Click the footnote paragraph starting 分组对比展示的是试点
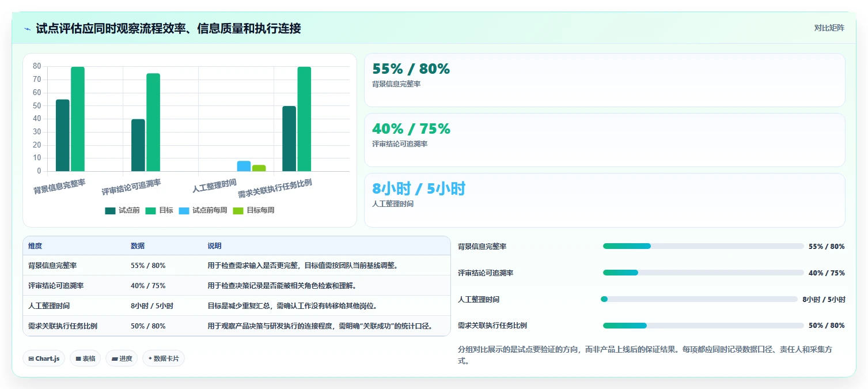Viewport: 868px width, 389px height. (x=645, y=355)
